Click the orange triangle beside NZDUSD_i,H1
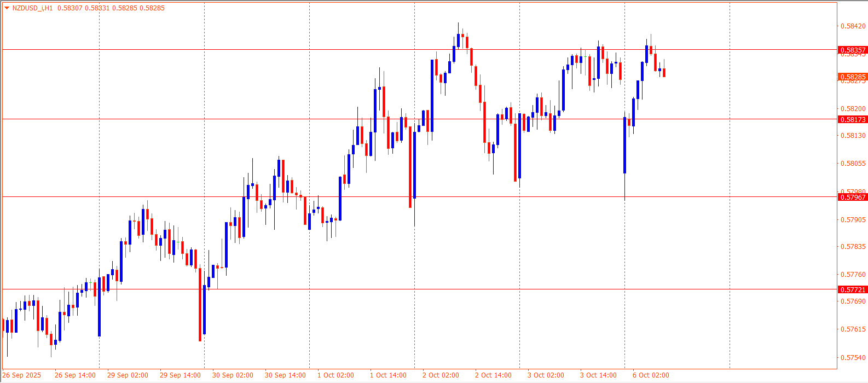Viewport: 868px width, 383px height. pos(7,8)
